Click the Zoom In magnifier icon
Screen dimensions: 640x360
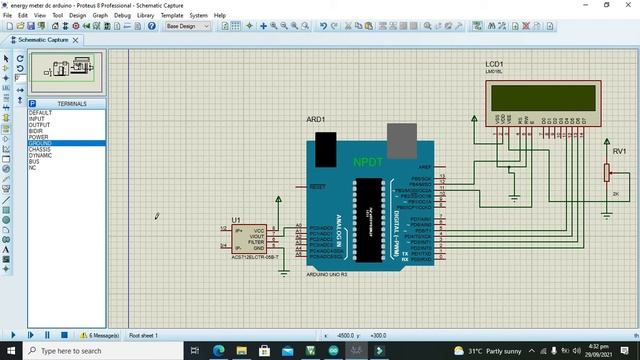pos(274,26)
